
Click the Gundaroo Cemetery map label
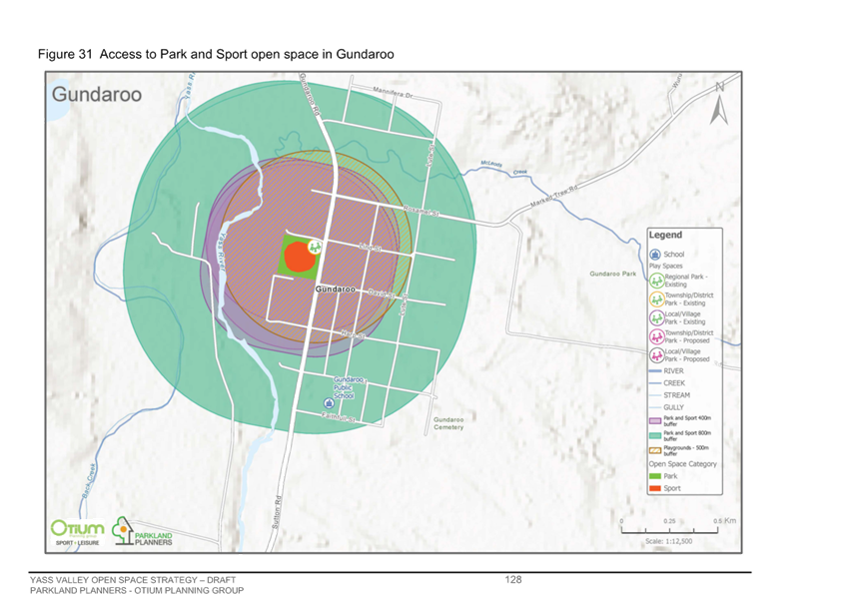(x=448, y=423)
